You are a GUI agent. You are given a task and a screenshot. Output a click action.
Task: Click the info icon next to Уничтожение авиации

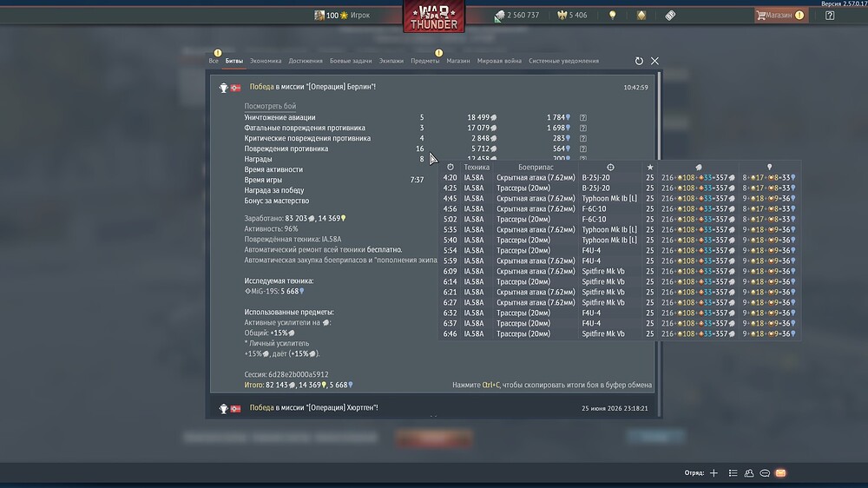pos(583,118)
